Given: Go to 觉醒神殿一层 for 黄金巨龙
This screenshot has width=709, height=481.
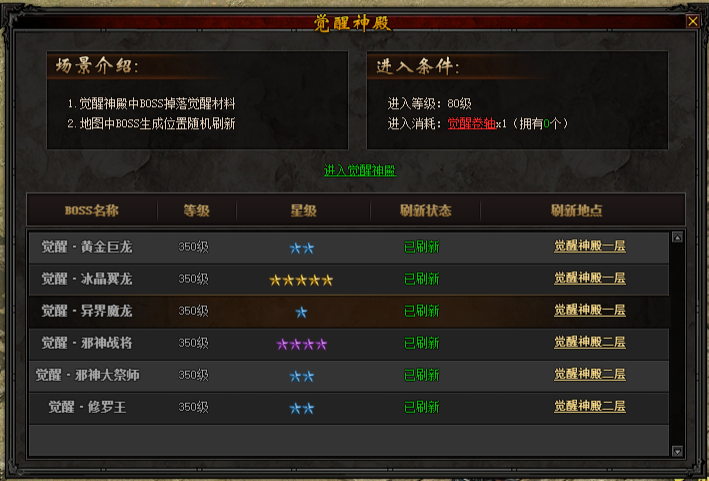Looking at the screenshot, I should 590,246.
